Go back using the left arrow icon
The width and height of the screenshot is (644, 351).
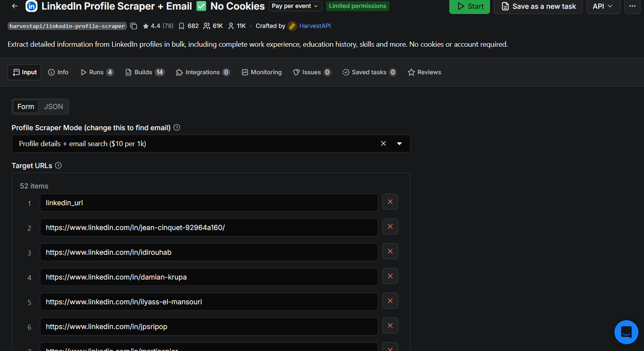tap(15, 6)
